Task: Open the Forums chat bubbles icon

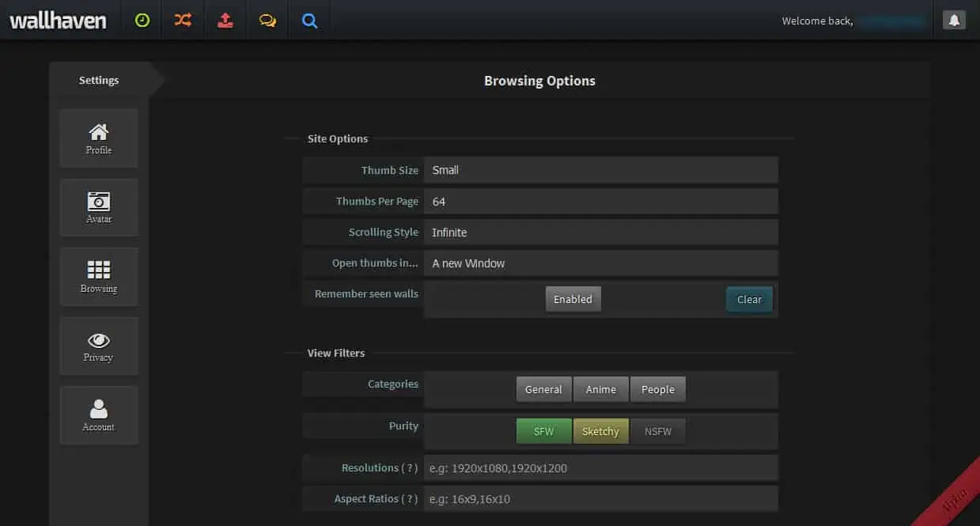Action: pyautogui.click(x=267, y=21)
